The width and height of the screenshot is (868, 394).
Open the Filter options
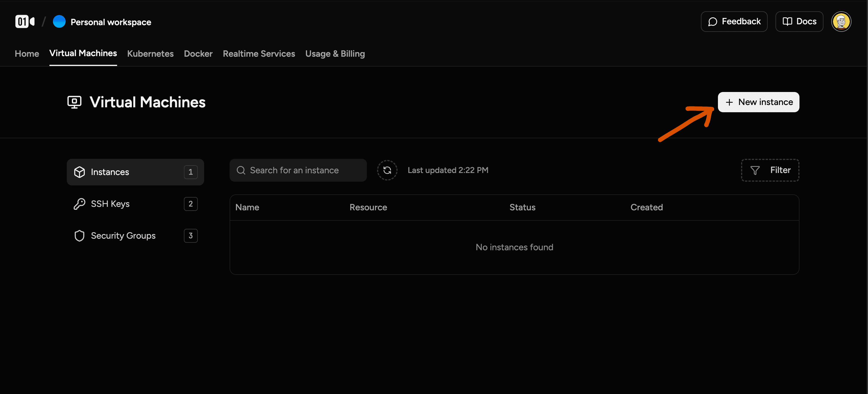(770, 170)
